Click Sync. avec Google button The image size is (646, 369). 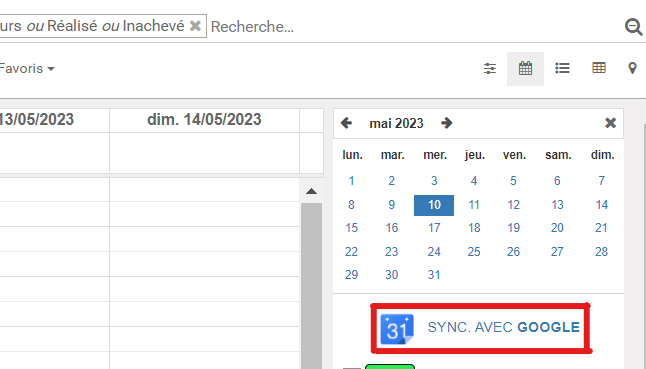(480, 328)
